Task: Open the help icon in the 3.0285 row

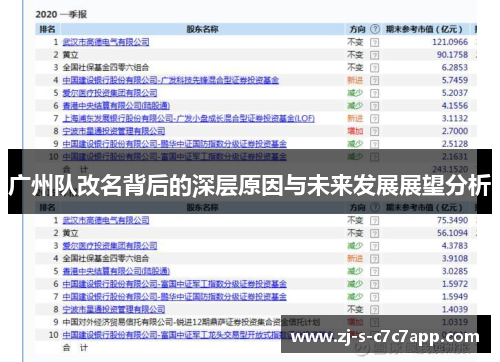Action: [x=375, y=271]
